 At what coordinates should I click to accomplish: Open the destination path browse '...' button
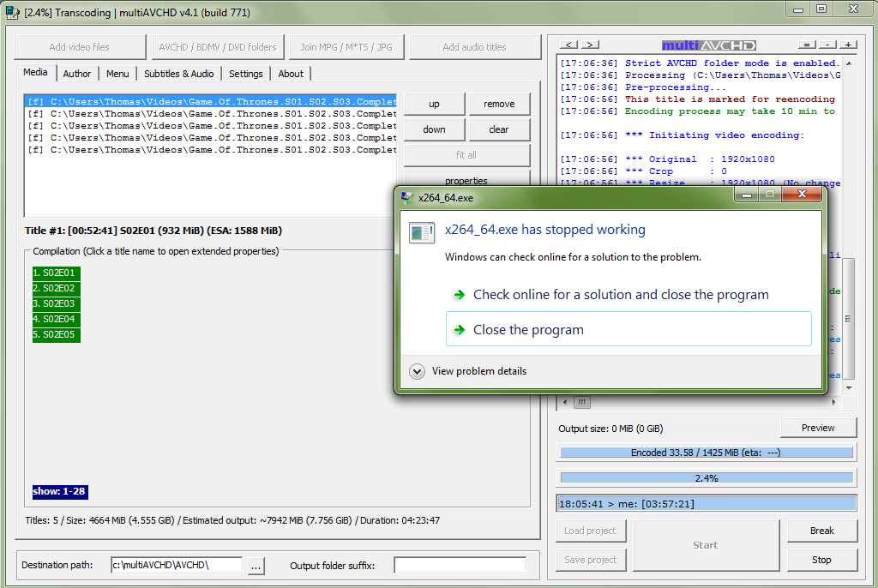tap(256, 566)
